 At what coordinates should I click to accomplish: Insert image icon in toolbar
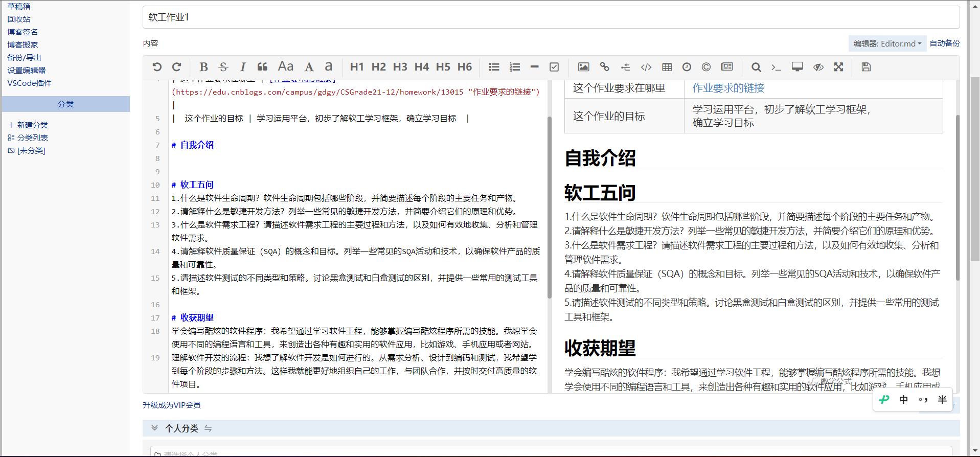[584, 67]
